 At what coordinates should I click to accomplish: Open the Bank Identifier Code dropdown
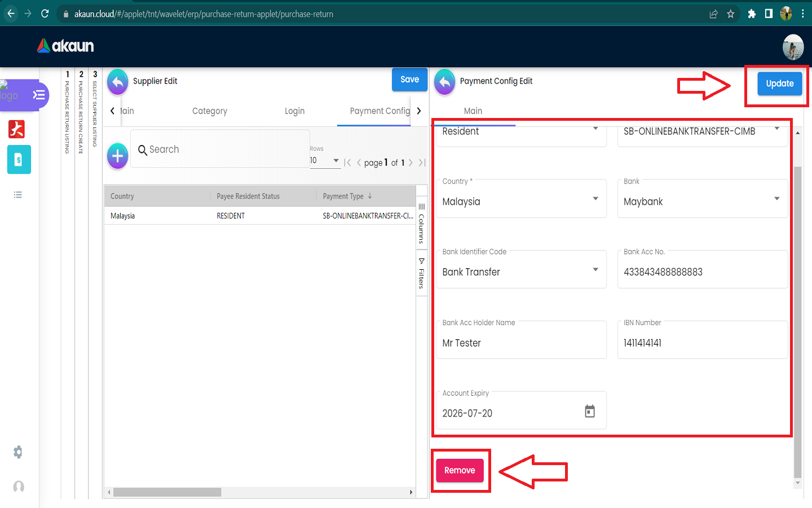click(520, 270)
